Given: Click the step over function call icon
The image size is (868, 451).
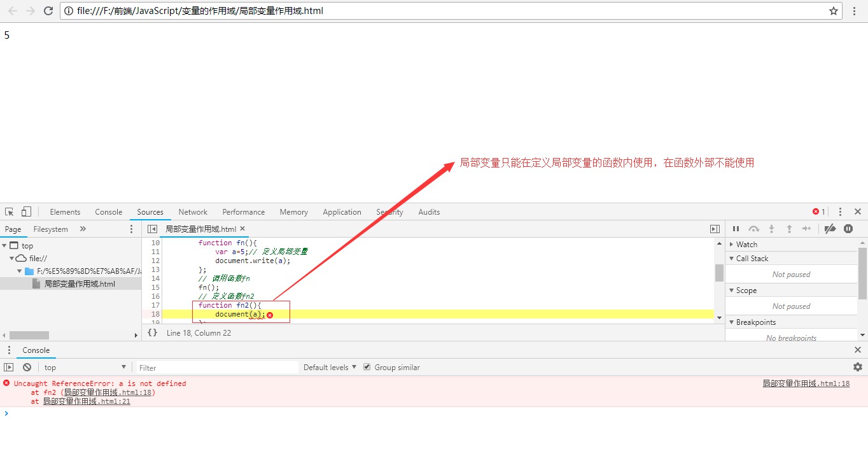Looking at the screenshot, I should 753,229.
